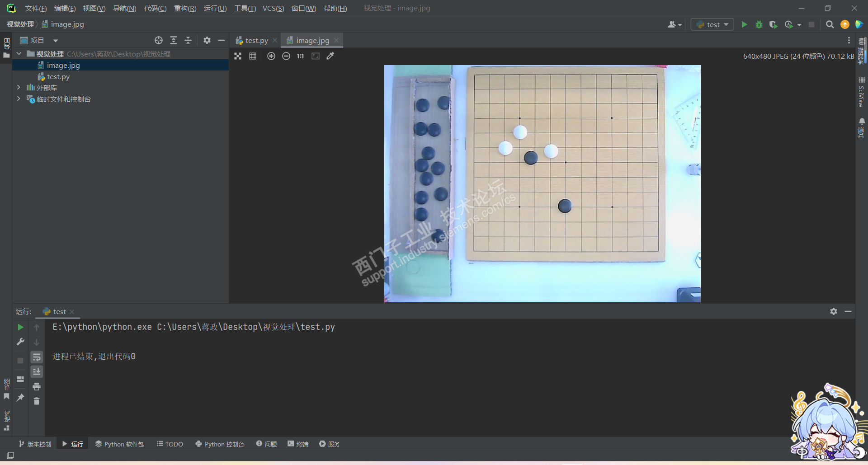The height and width of the screenshot is (465, 868).
Task: Open the 终端 tool window
Action: (298, 444)
